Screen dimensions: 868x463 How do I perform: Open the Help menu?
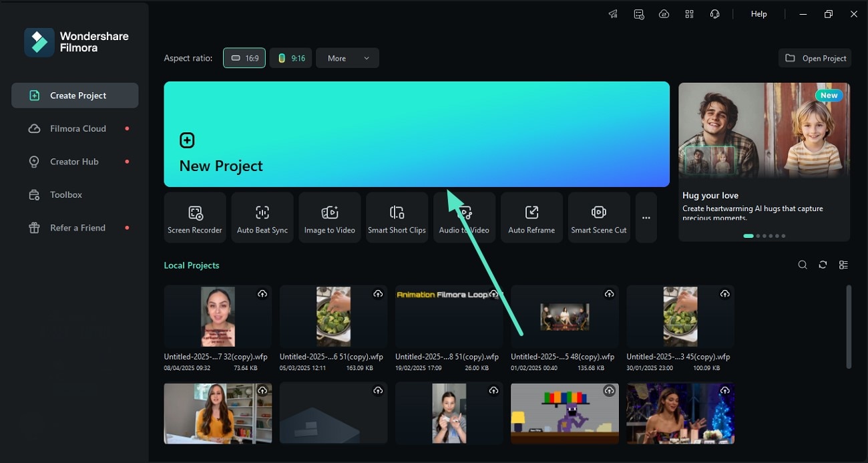[x=759, y=14]
